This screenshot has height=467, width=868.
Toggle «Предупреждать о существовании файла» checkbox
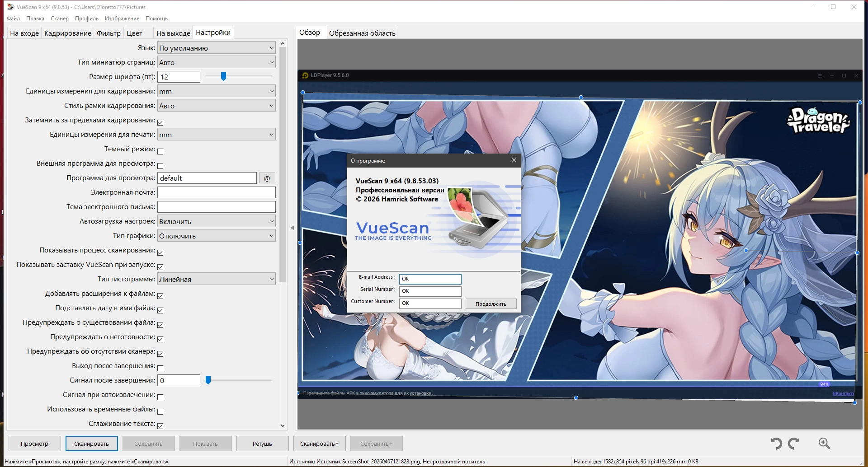pos(160,325)
